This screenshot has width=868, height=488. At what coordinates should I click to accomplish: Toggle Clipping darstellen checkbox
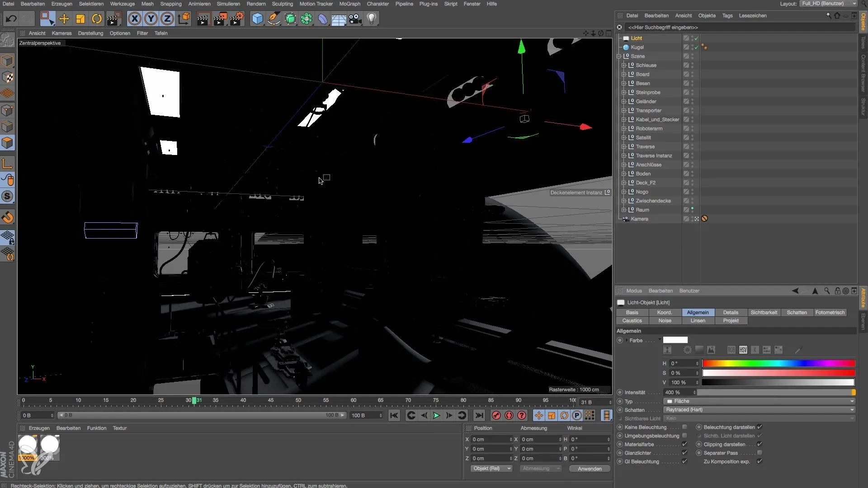[x=759, y=444]
